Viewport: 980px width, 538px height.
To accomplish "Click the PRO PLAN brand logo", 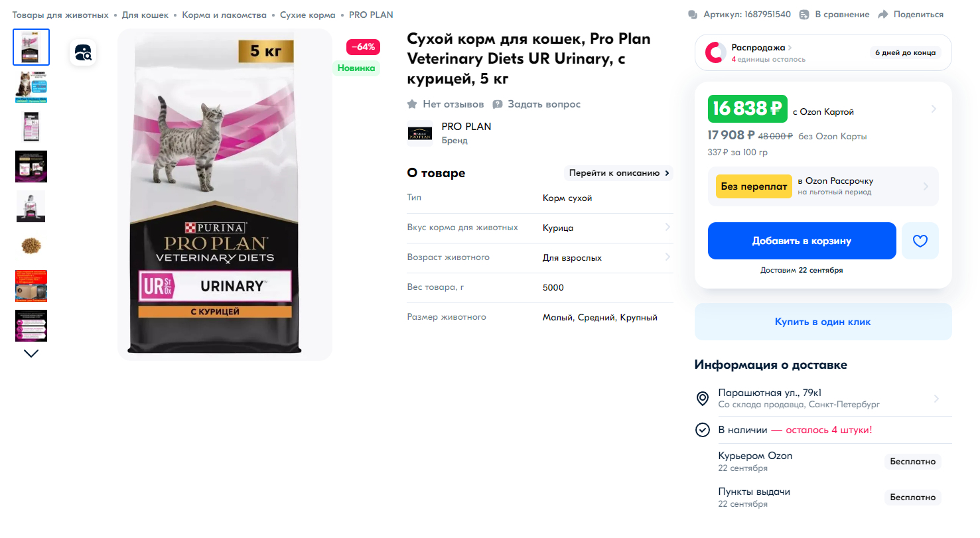I will (419, 133).
